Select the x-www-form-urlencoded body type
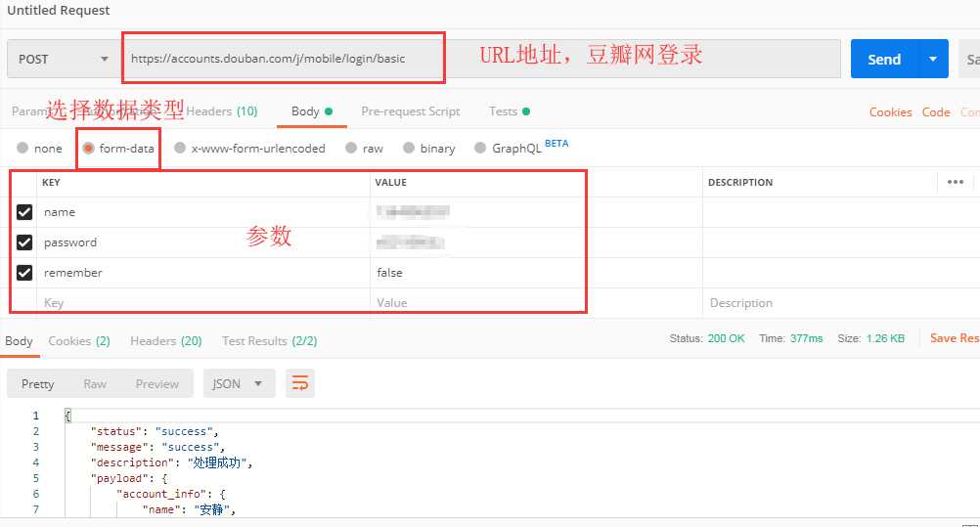Screen dimensions: 980x527 click(250, 149)
